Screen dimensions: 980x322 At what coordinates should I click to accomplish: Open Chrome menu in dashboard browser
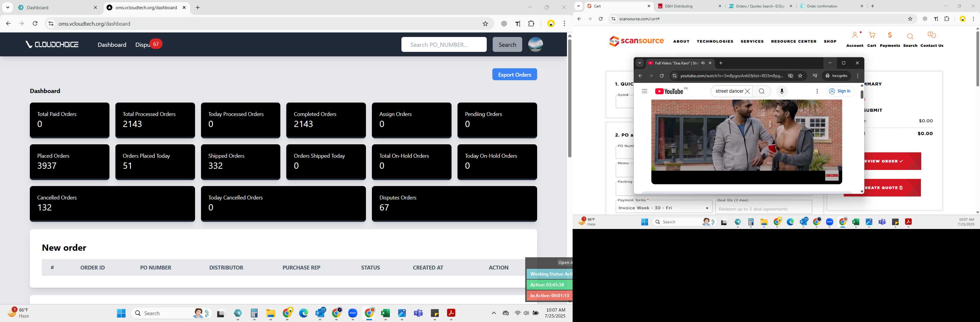[564, 24]
